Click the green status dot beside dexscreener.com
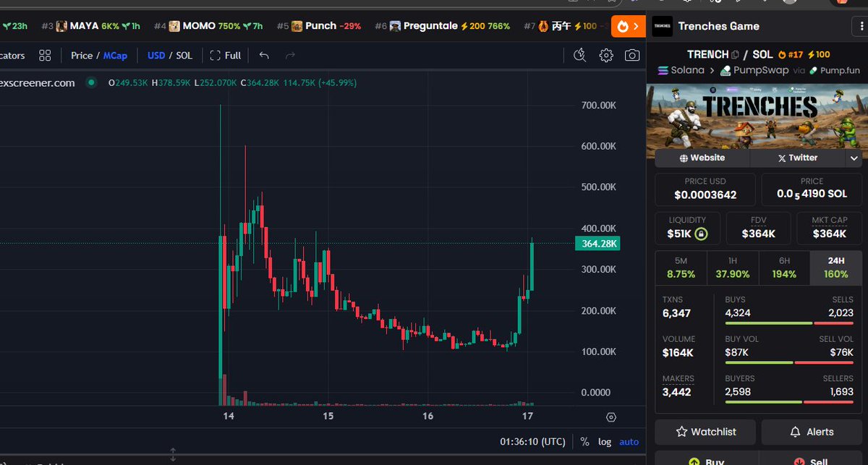The width and height of the screenshot is (868, 465). click(91, 82)
